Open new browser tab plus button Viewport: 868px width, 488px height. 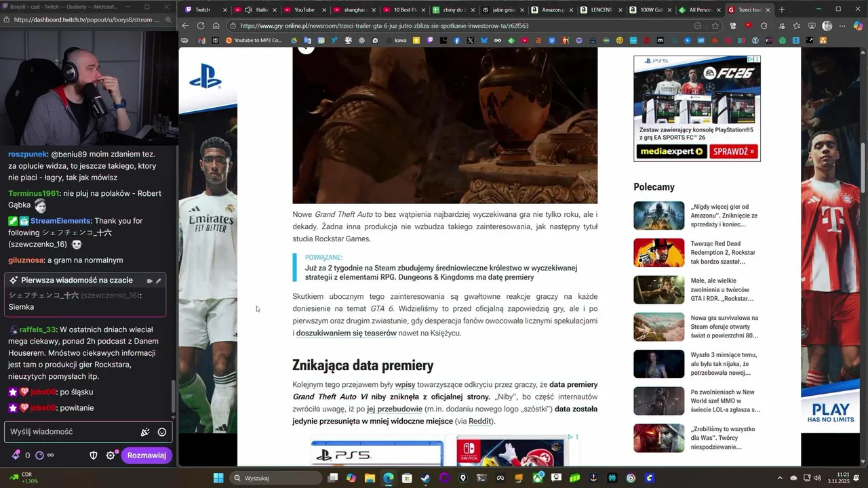coord(782,9)
